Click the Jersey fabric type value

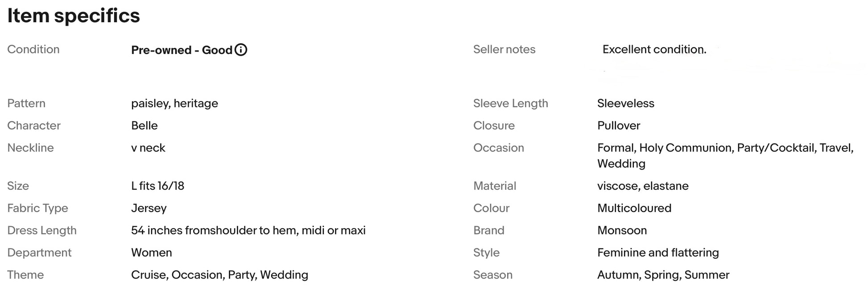(149, 208)
